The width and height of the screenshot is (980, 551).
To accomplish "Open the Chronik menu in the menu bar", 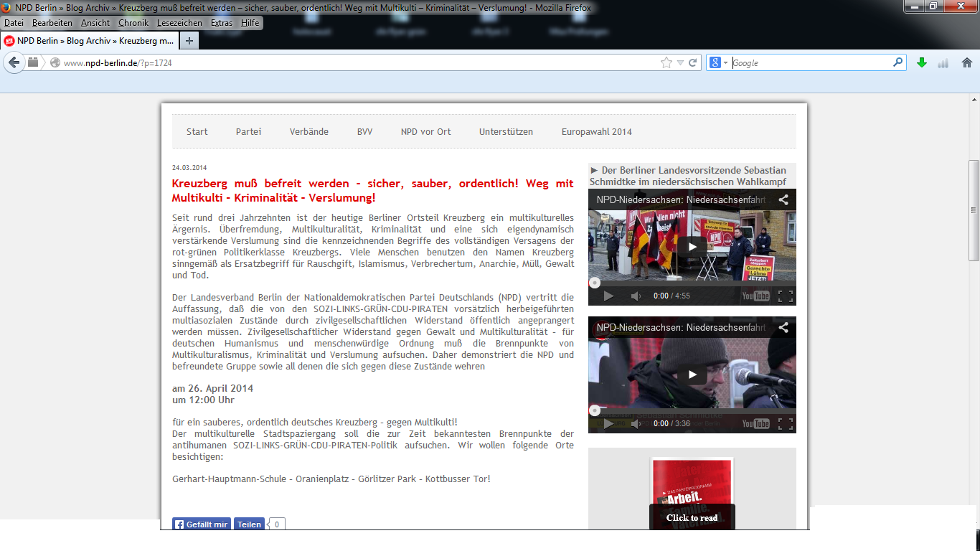I will 133,23.
